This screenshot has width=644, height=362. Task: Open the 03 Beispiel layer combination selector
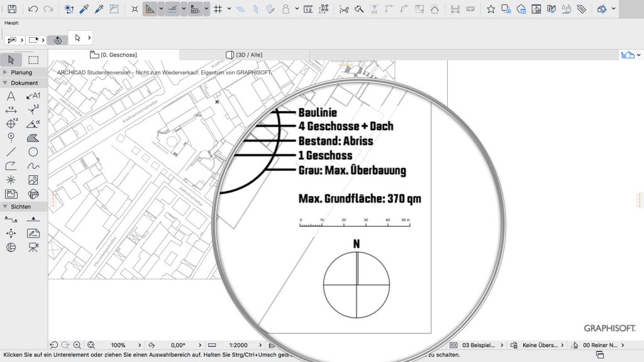478,344
